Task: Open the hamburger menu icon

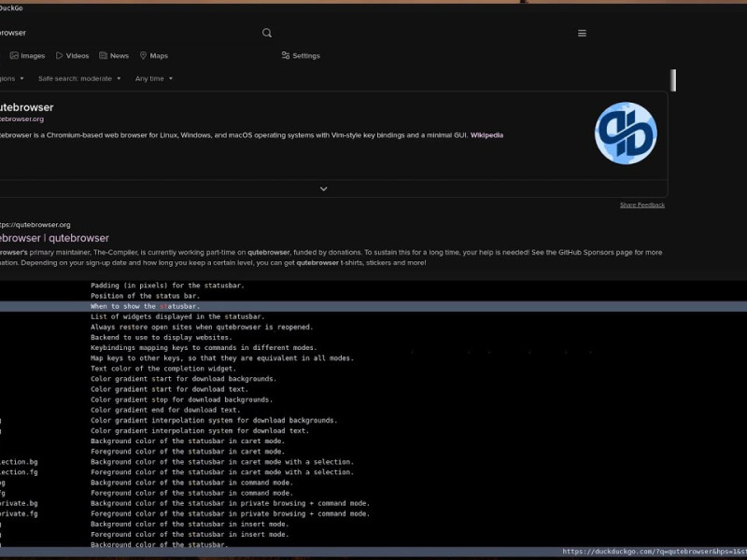Action: (x=582, y=34)
